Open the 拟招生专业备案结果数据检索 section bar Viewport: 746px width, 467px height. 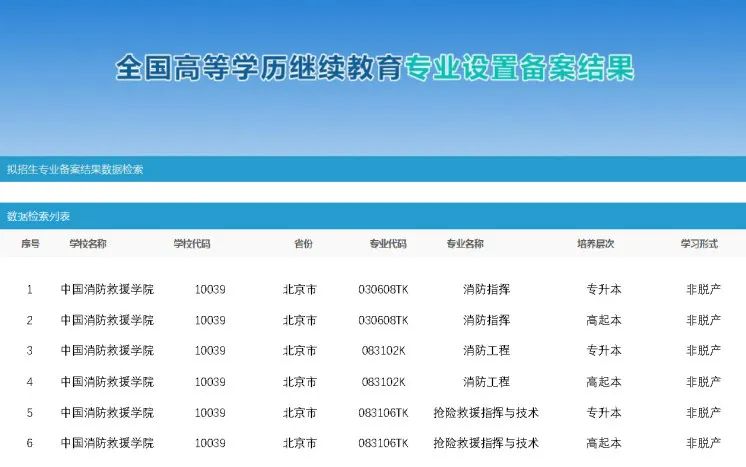point(75,169)
